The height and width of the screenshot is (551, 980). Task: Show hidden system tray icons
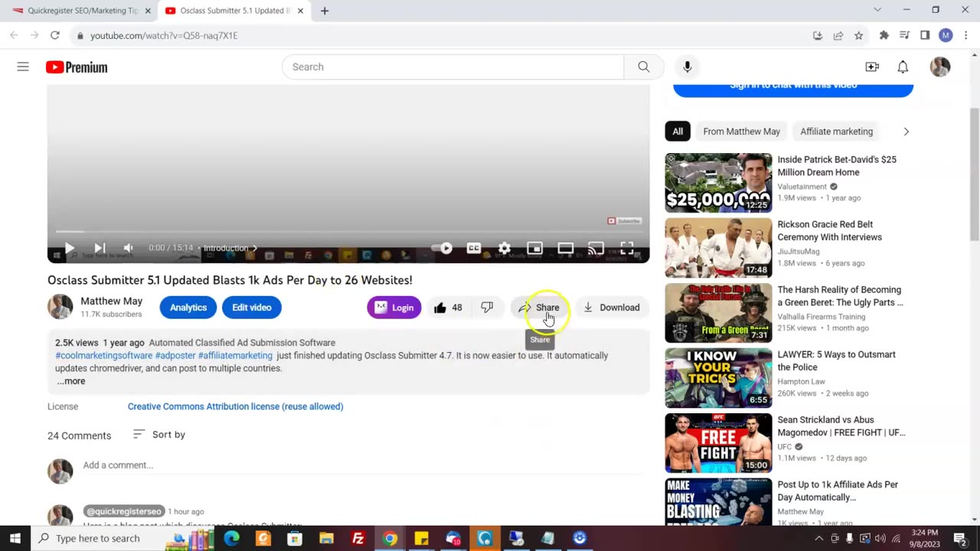pyautogui.click(x=818, y=539)
